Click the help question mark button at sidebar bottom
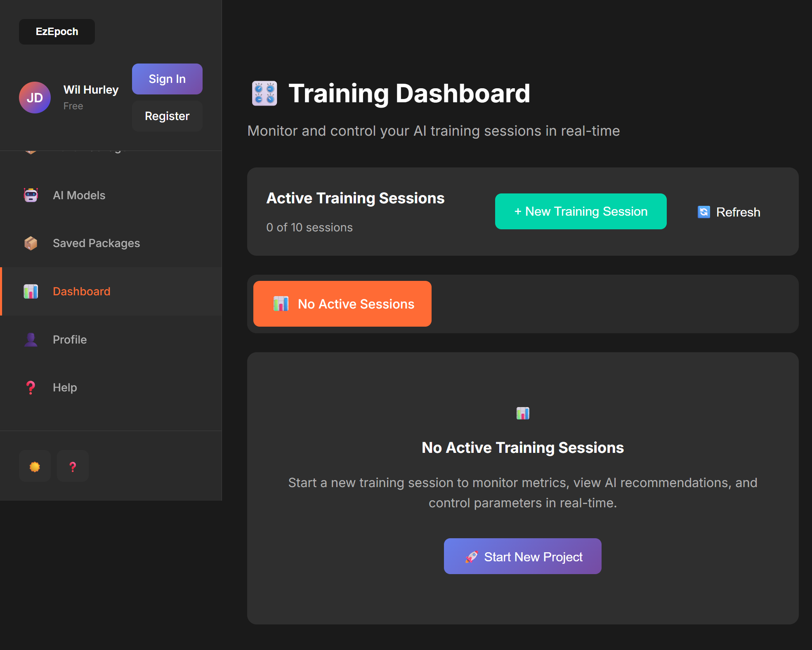The image size is (812, 650). point(73,466)
